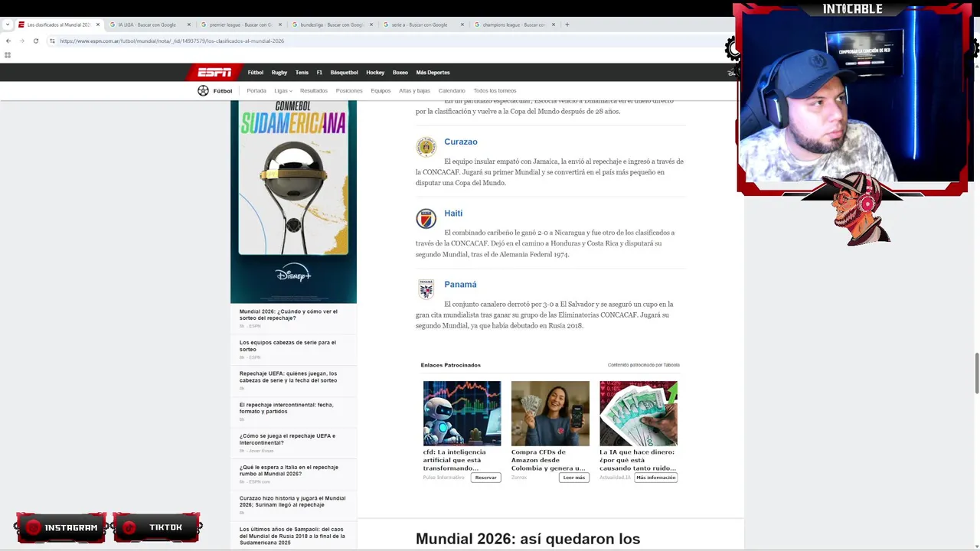Switch to the premier league search tab
Image resolution: width=980 pixels, height=551 pixels.
(x=241, y=24)
